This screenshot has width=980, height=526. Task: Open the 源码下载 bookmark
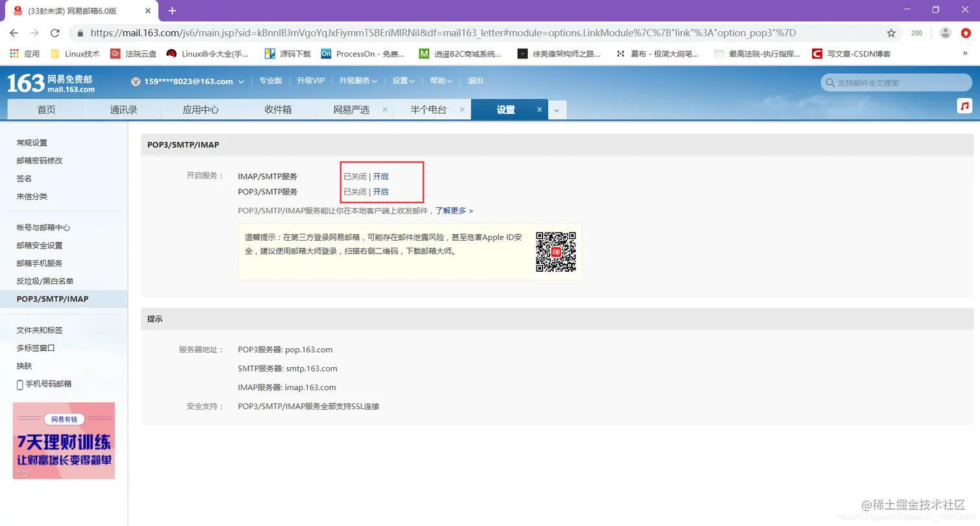288,54
